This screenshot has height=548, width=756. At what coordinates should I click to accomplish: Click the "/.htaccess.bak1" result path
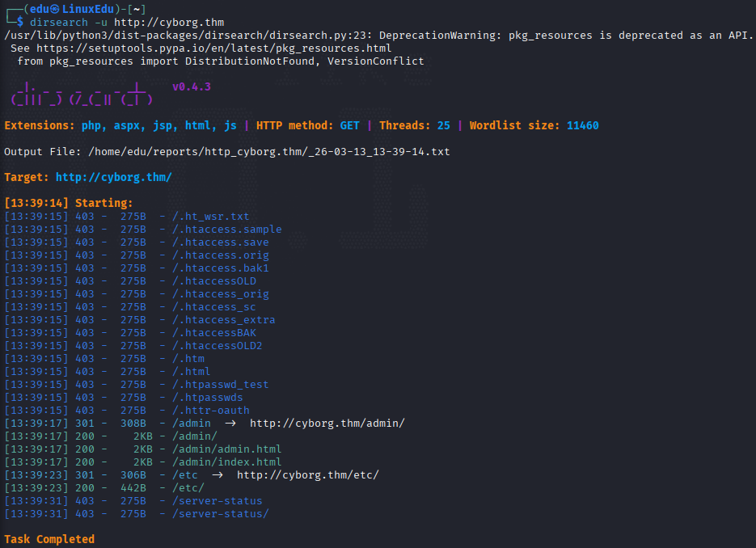[x=221, y=268]
